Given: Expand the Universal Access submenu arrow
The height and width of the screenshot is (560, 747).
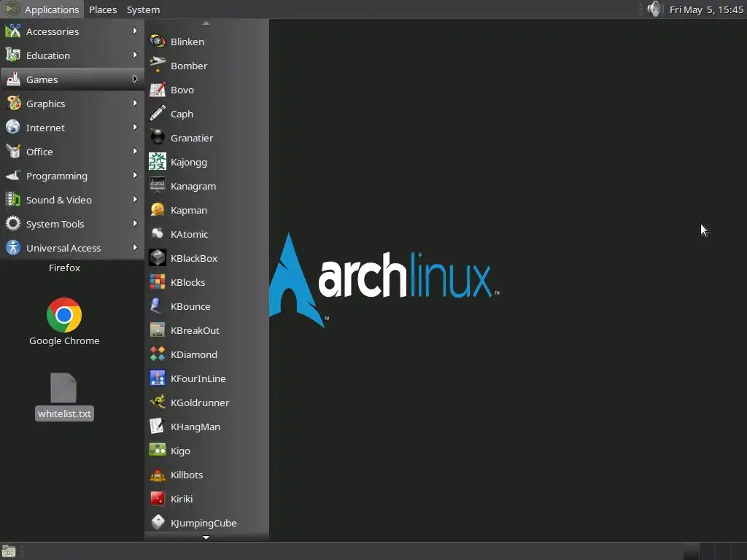Looking at the screenshot, I should (x=135, y=247).
